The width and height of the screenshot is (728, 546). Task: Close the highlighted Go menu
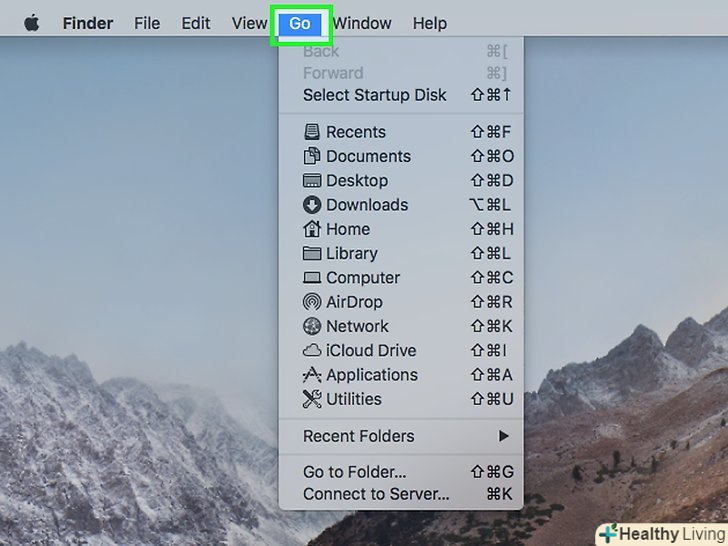(x=300, y=23)
